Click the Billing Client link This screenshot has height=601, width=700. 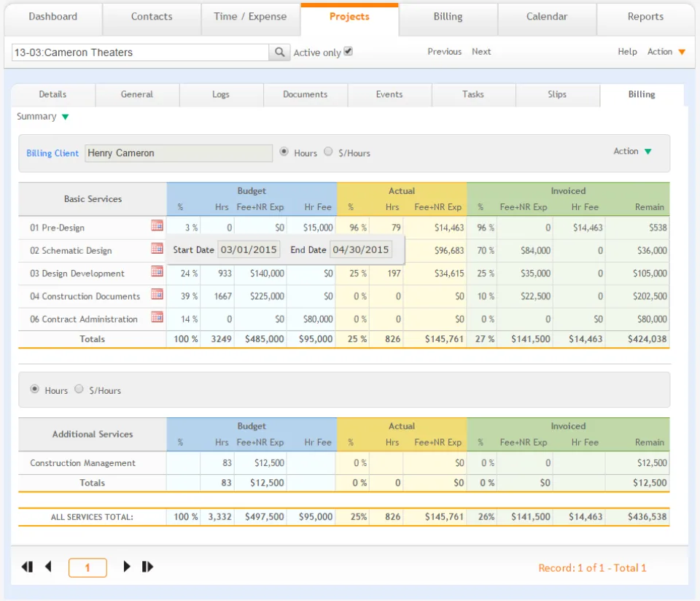(52, 153)
